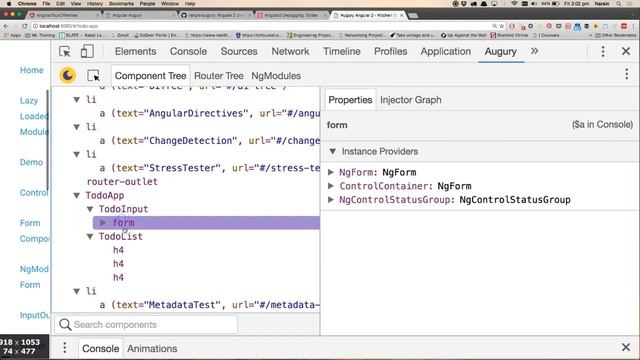The width and height of the screenshot is (640, 360).
Task: Open the Lazy Loaded Module link
Action: pos(34,116)
